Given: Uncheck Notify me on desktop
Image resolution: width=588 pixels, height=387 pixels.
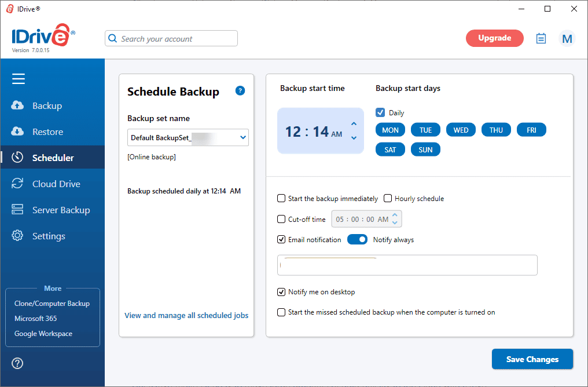Looking at the screenshot, I should pos(281,291).
